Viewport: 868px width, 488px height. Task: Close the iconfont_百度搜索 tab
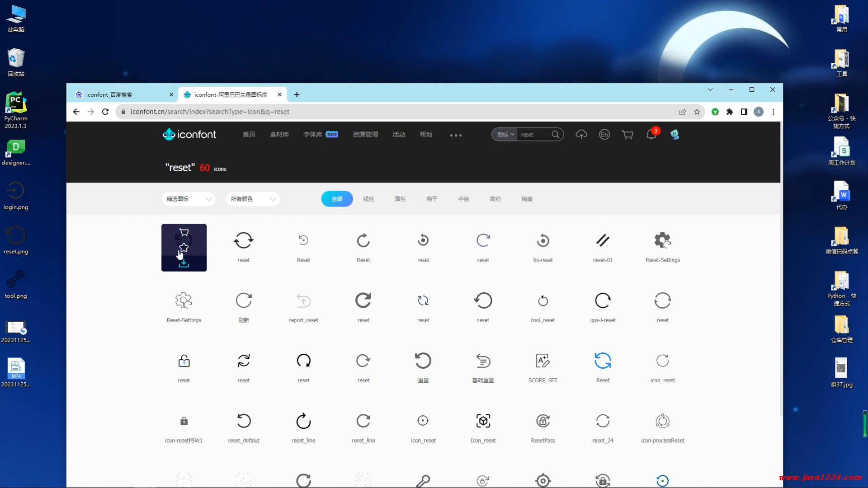coord(171,94)
